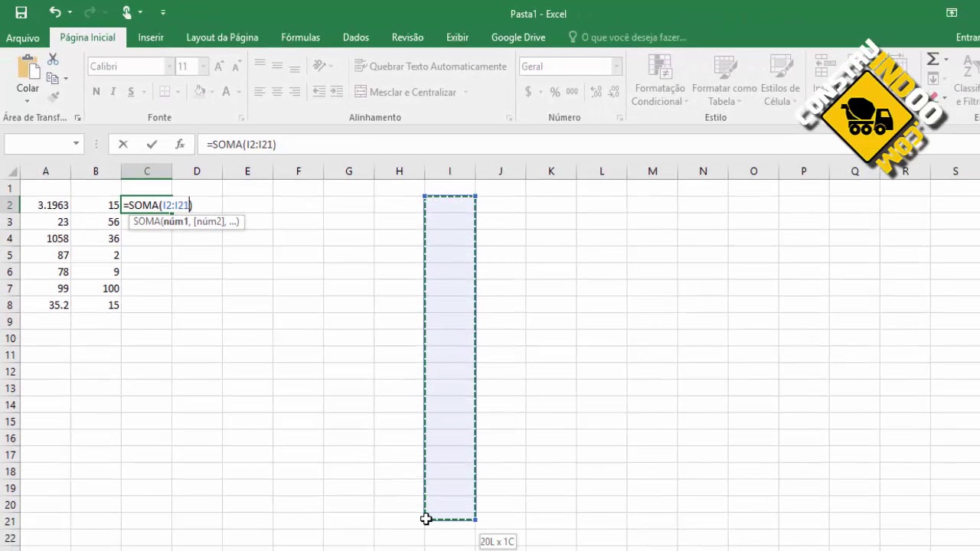Paste with the Colar clipboard icon
This screenshot has height=551, width=980.
point(28,68)
